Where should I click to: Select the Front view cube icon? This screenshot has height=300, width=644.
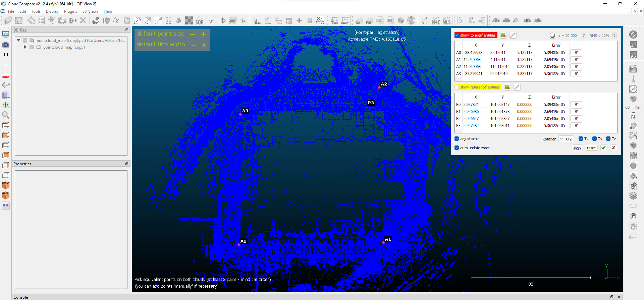click(6, 185)
